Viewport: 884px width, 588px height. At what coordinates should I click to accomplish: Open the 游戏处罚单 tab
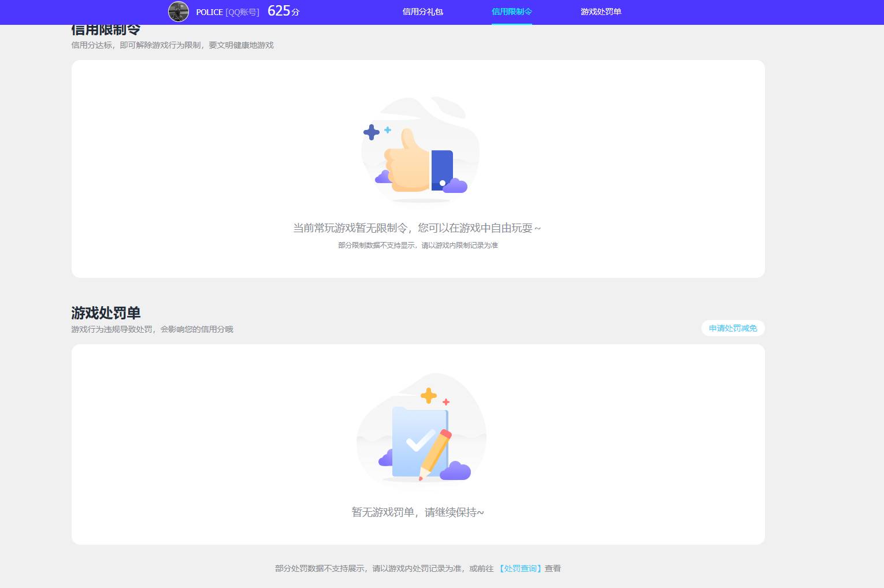coord(601,12)
